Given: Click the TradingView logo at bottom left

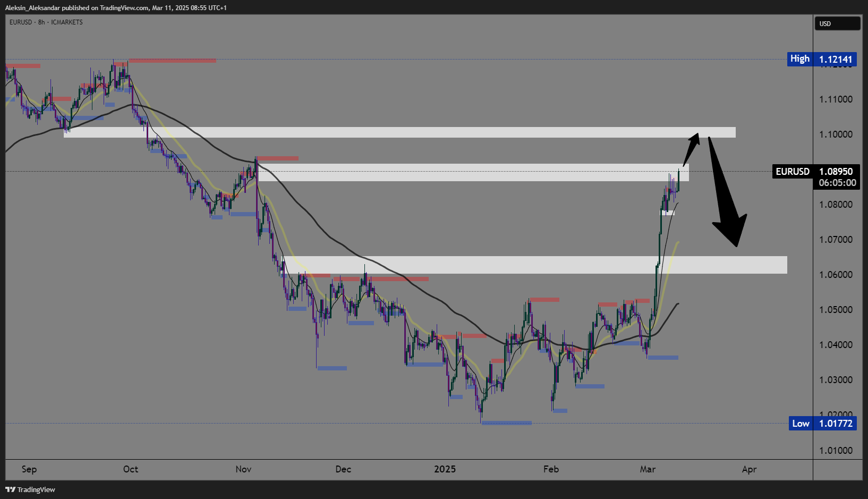Looking at the screenshot, I should [30, 489].
